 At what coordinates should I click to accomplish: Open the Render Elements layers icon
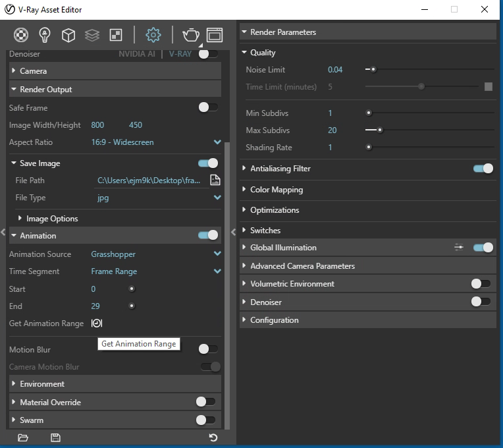coord(92,35)
